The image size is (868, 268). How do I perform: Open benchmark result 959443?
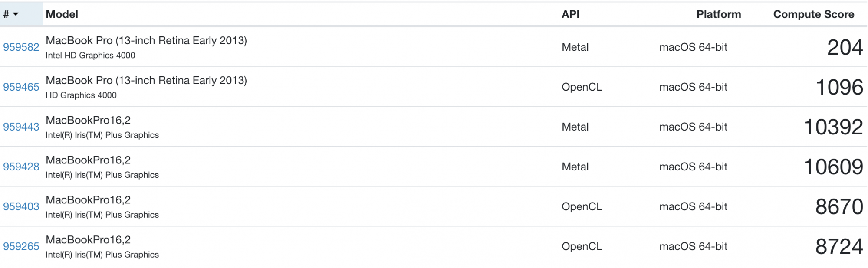click(21, 127)
